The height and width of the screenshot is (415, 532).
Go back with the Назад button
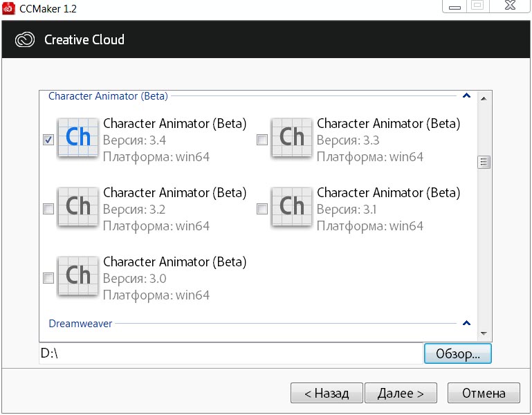327,393
